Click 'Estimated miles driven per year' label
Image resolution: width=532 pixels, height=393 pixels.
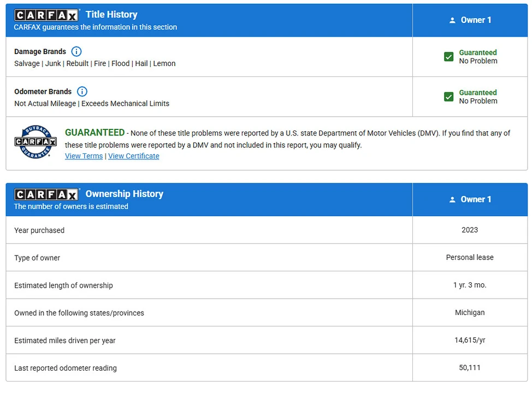65,341
